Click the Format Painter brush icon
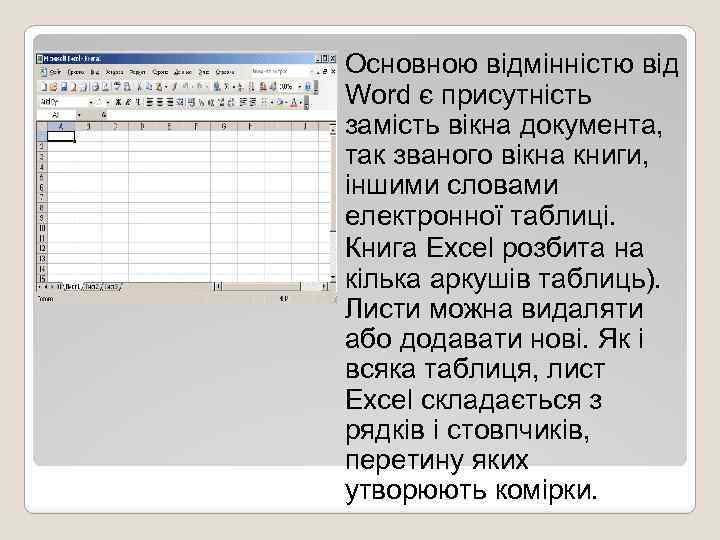This screenshot has height=540, width=720. click(x=174, y=87)
